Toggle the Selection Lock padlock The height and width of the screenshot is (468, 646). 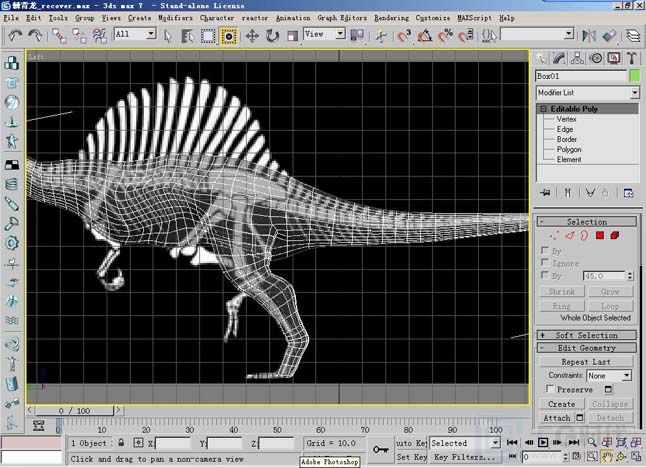pos(121,442)
